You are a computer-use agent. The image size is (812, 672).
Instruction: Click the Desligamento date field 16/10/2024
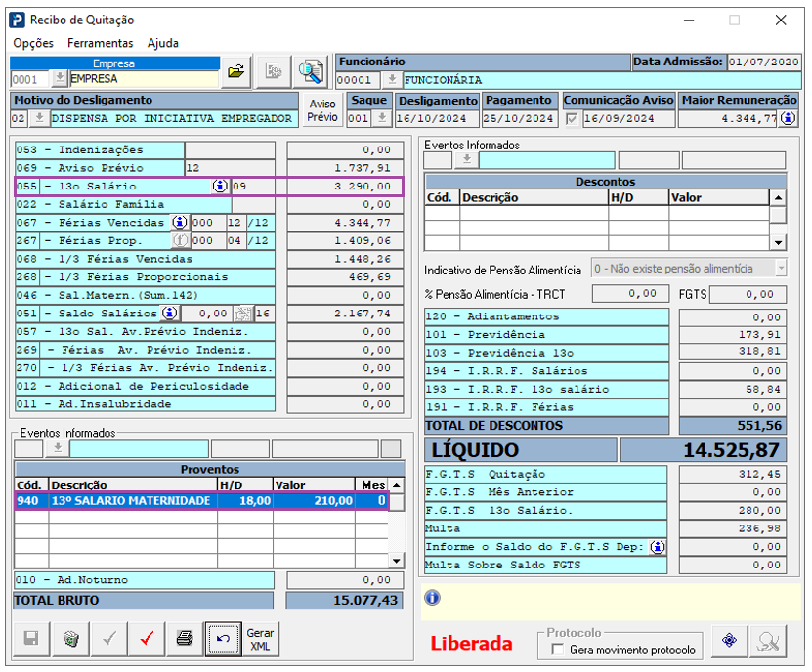(x=435, y=118)
